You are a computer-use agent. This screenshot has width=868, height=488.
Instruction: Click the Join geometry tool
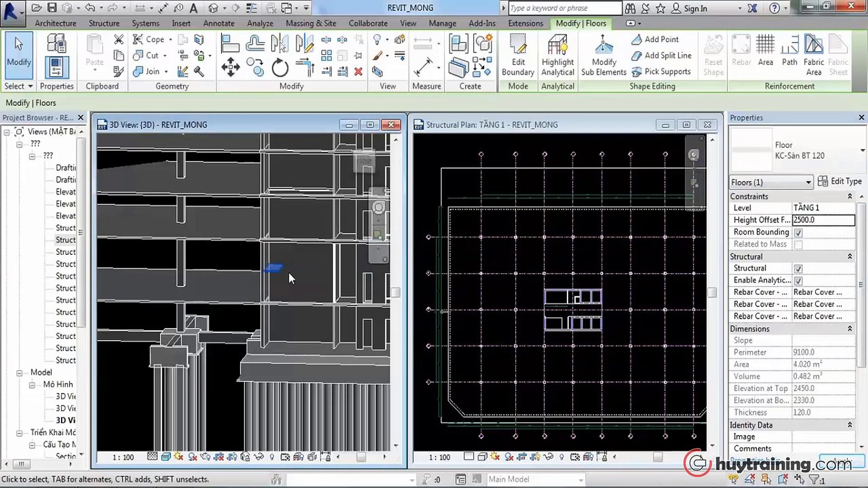tap(146, 72)
